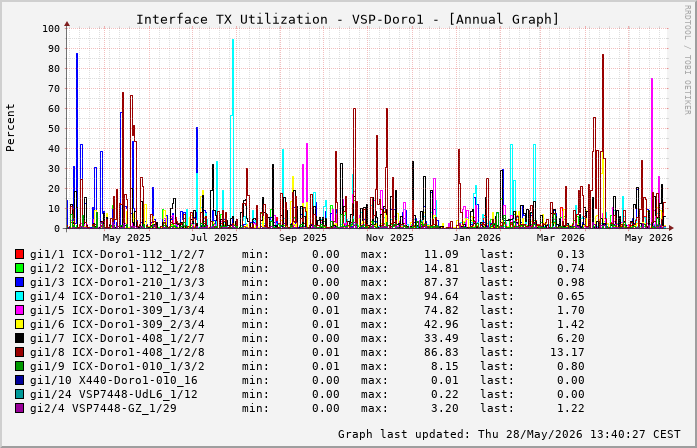Click legend label gi1/10 X440-Doro1-010_16
Viewport: 697px width, 448px height.
click(114, 380)
